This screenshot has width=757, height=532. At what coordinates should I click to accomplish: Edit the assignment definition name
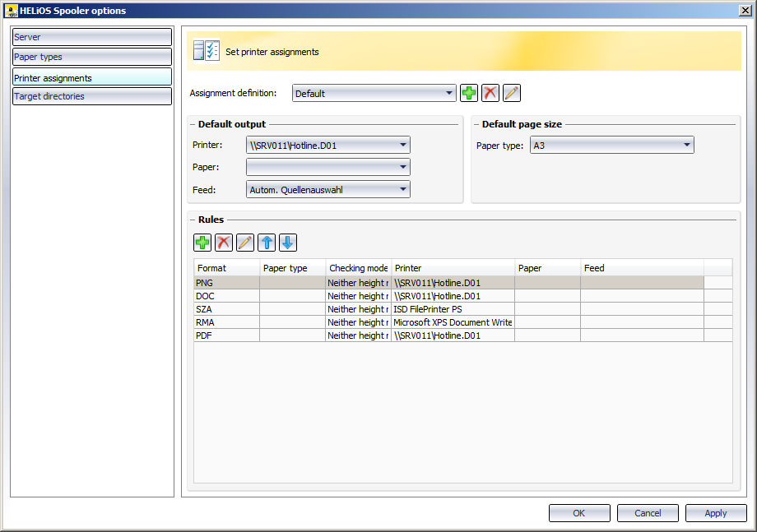click(512, 93)
